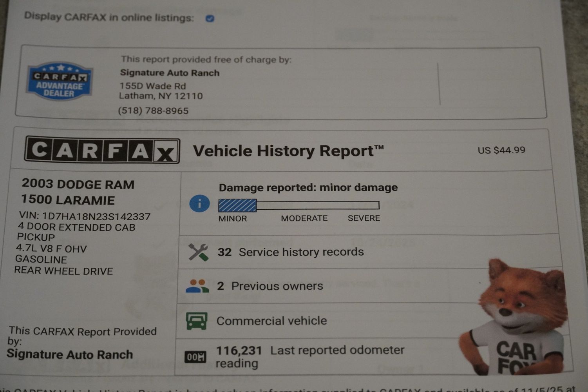
Task: Open the 32 Service history records row
Action: (291, 252)
